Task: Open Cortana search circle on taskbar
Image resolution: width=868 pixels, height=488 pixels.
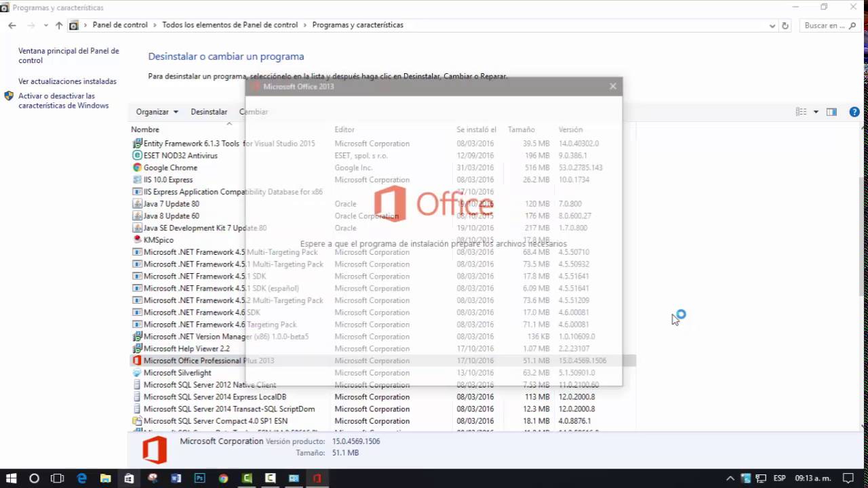Action: [34, 479]
